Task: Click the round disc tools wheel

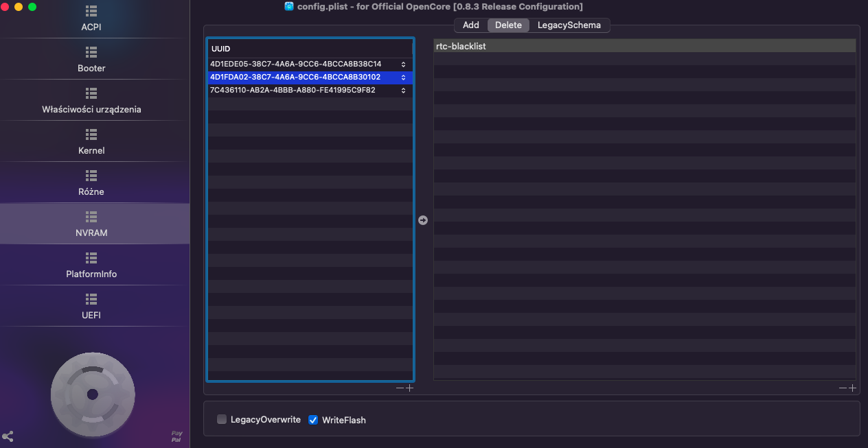Action: (x=93, y=394)
